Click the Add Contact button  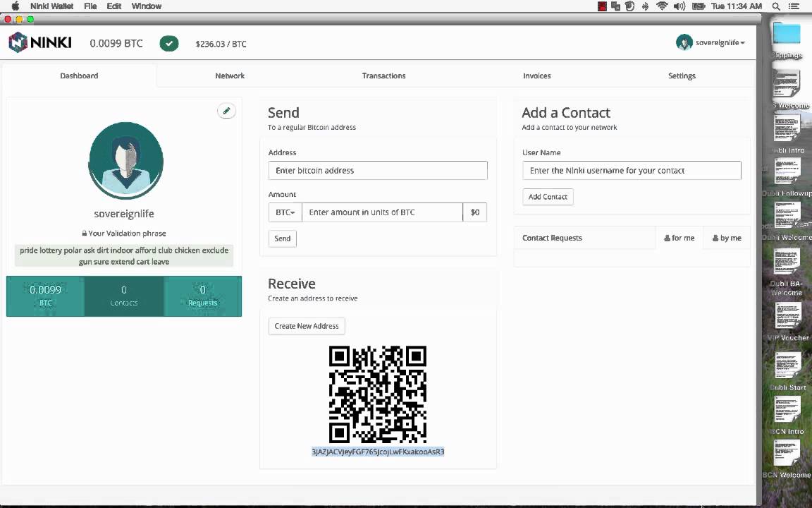pyautogui.click(x=548, y=197)
